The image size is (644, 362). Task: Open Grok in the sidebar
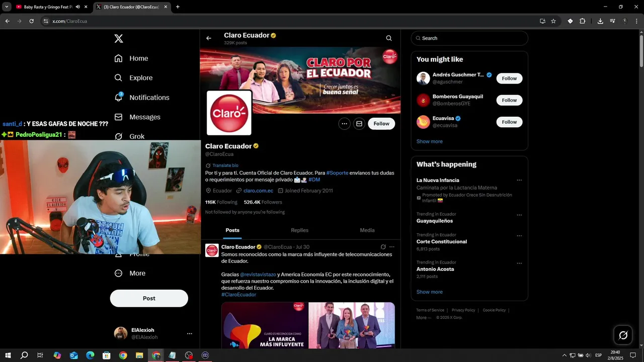tap(130, 136)
